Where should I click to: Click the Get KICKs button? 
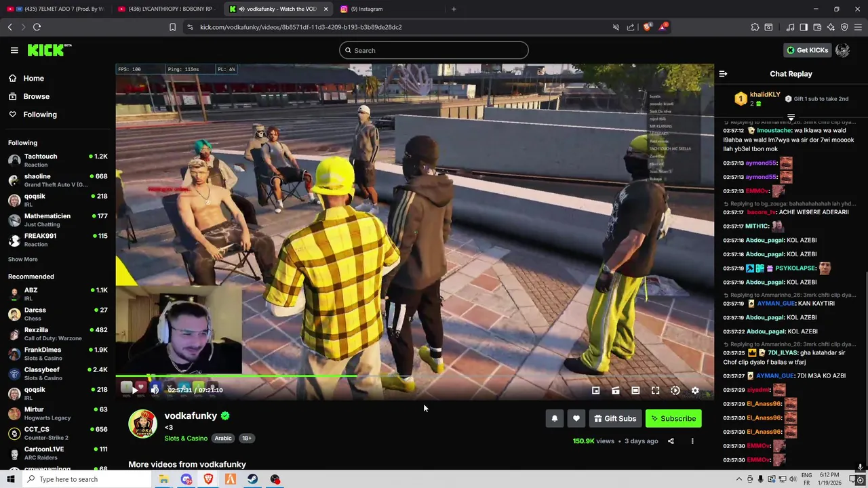pos(807,50)
